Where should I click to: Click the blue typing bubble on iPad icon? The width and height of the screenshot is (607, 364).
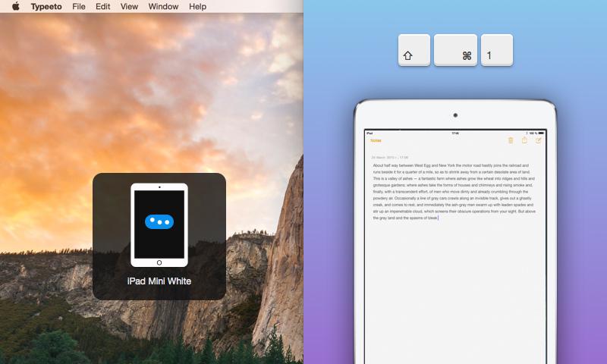(x=159, y=221)
